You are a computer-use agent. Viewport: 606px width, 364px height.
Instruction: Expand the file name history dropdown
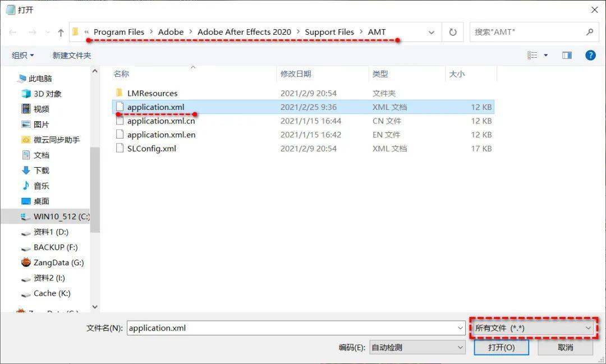[460, 328]
